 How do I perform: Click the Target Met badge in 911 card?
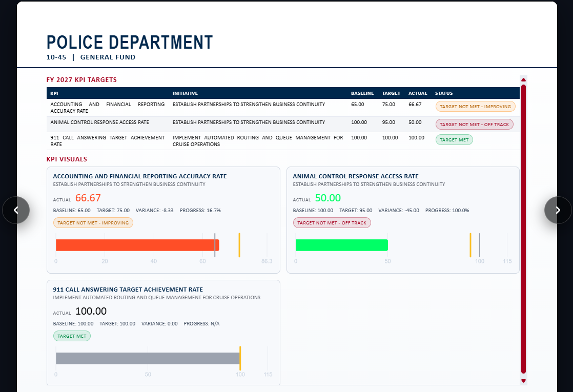[x=72, y=336]
